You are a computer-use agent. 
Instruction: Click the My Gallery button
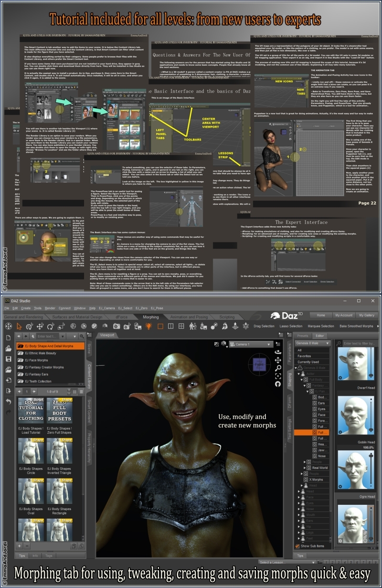(368, 315)
